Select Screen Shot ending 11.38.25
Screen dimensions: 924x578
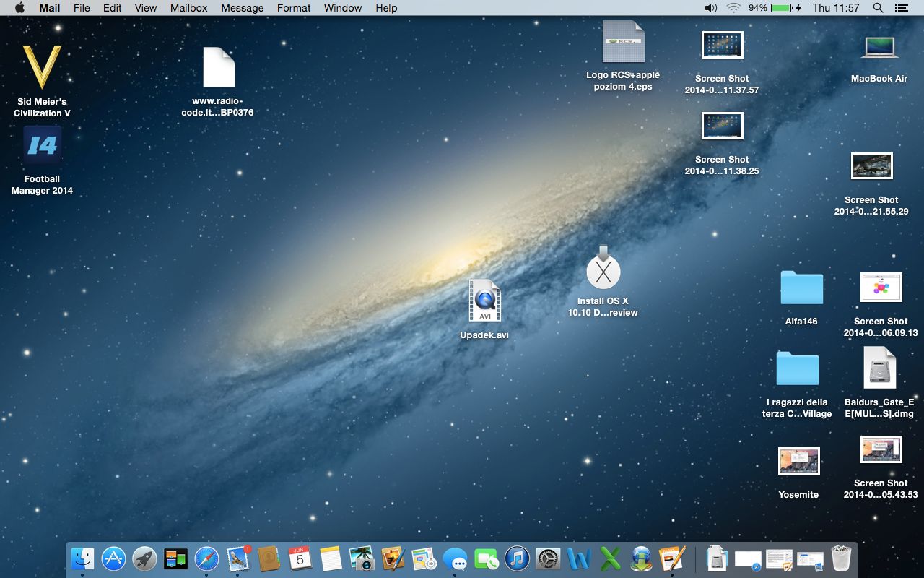point(723,143)
